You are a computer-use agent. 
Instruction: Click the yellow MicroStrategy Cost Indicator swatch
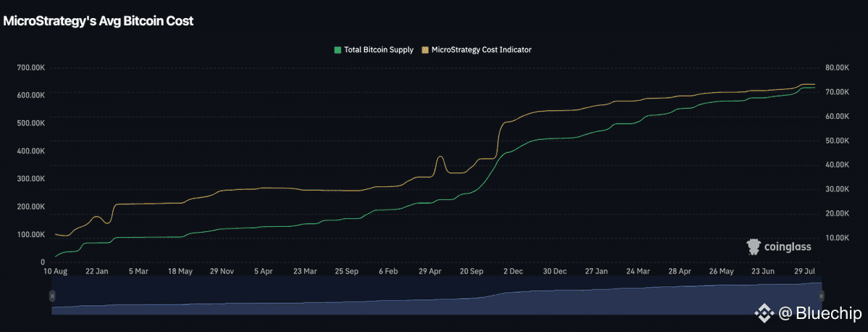(425, 50)
